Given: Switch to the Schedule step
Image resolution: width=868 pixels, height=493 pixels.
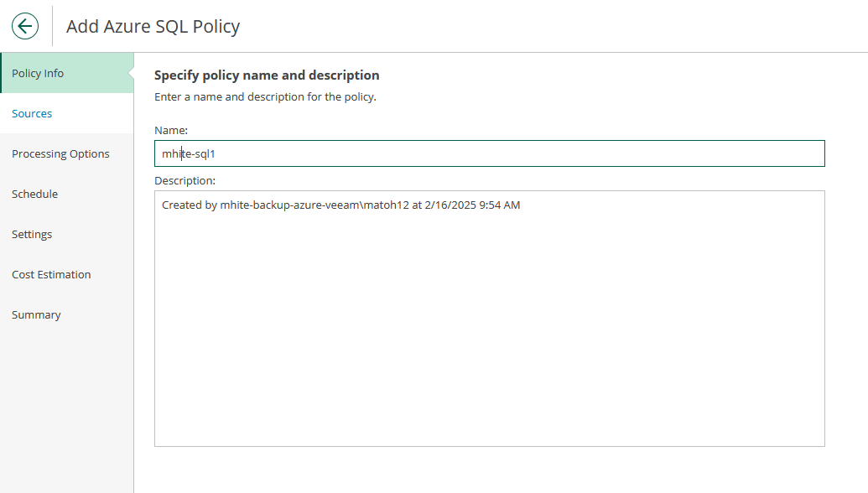Looking at the screenshot, I should pyautogui.click(x=34, y=194).
